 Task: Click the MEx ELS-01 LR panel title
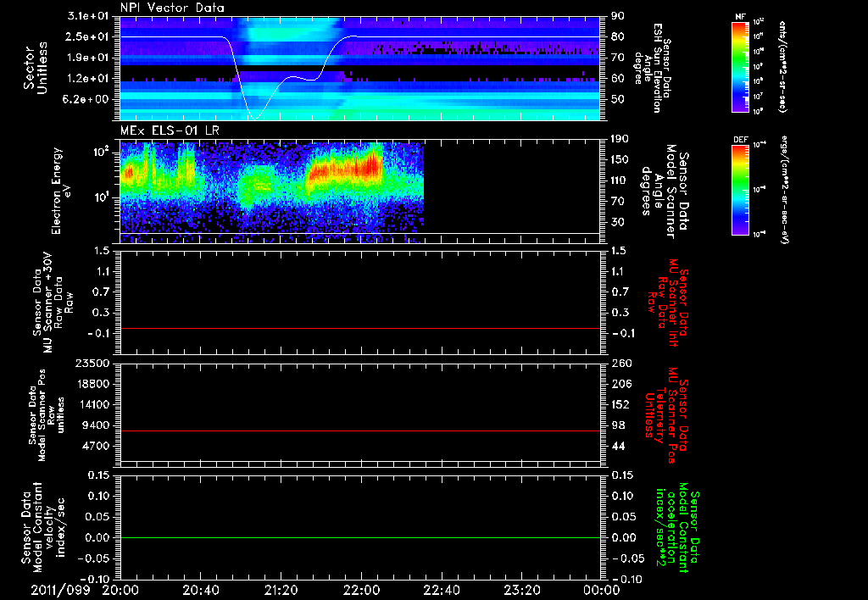tap(170, 131)
